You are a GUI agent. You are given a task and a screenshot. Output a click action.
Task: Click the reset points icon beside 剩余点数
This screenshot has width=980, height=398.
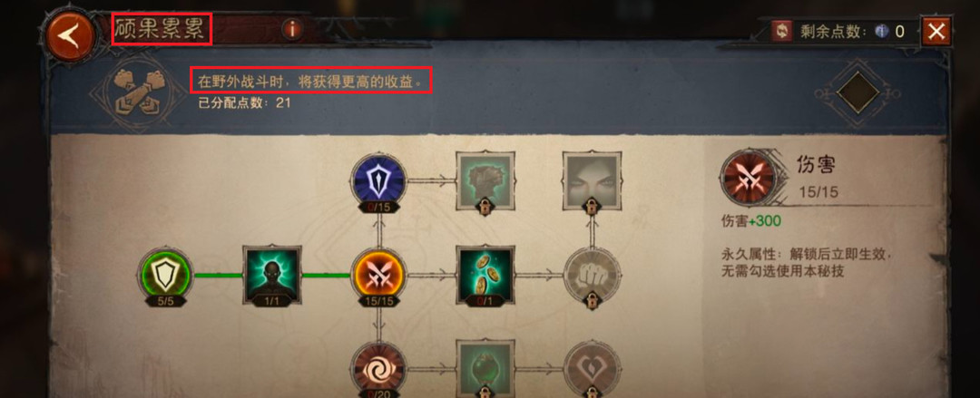[780, 31]
